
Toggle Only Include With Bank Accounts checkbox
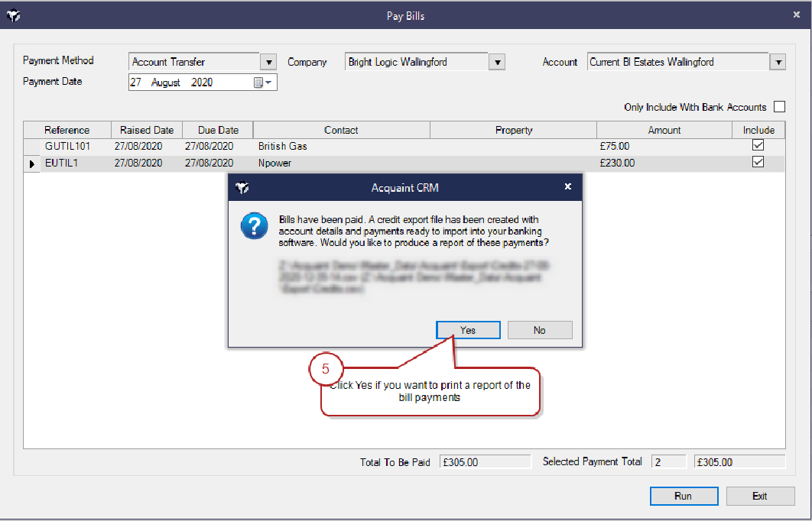click(779, 107)
